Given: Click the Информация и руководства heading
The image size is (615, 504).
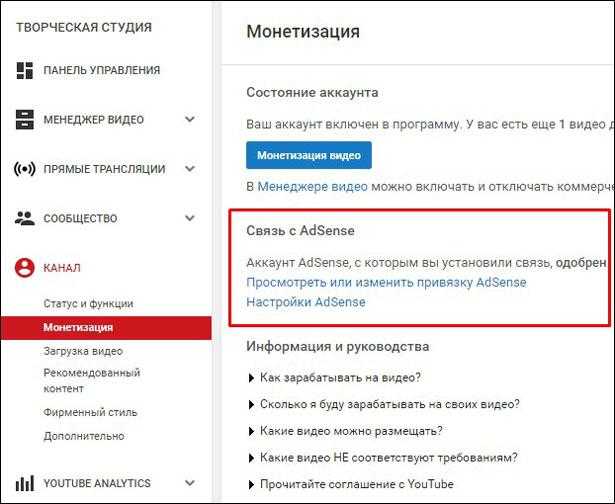Looking at the screenshot, I should 338,347.
